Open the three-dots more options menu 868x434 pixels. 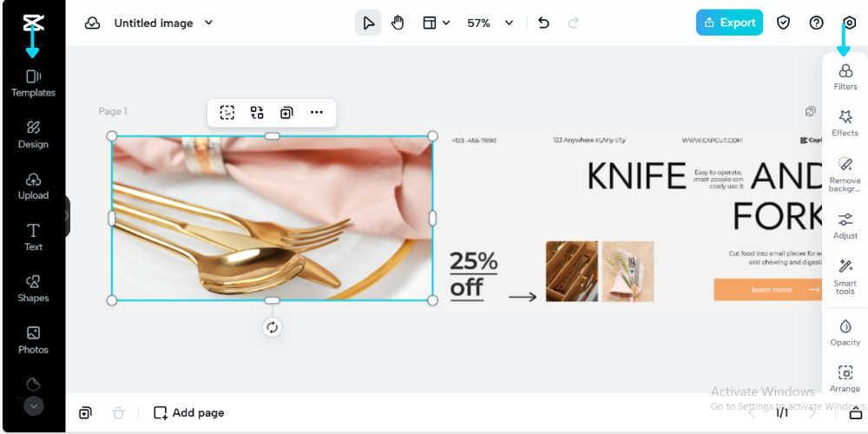tap(317, 112)
